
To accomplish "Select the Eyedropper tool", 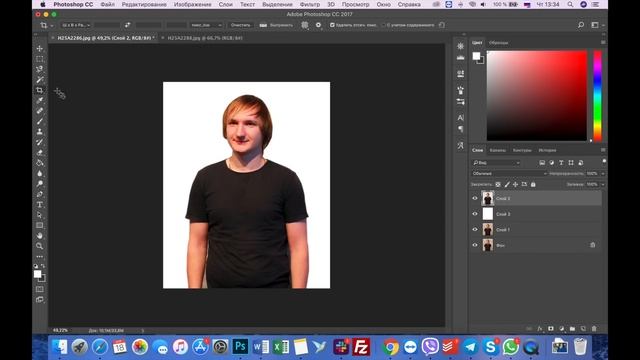I will pyautogui.click(x=40, y=100).
